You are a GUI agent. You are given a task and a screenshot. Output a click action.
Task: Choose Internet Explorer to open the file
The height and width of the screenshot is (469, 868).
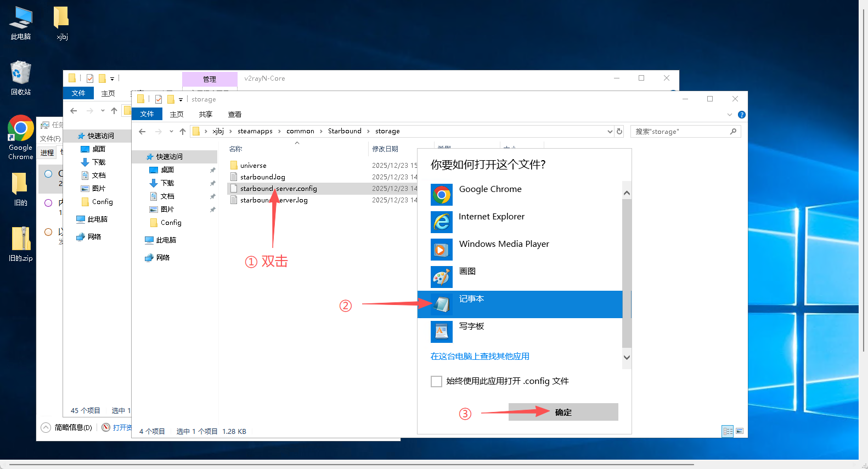(491, 217)
